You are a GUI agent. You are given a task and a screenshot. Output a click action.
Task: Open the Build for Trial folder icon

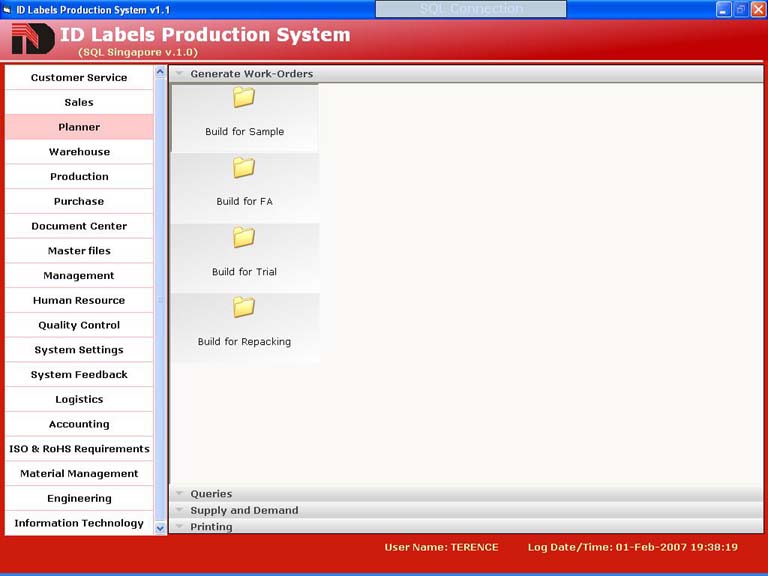pos(244,238)
